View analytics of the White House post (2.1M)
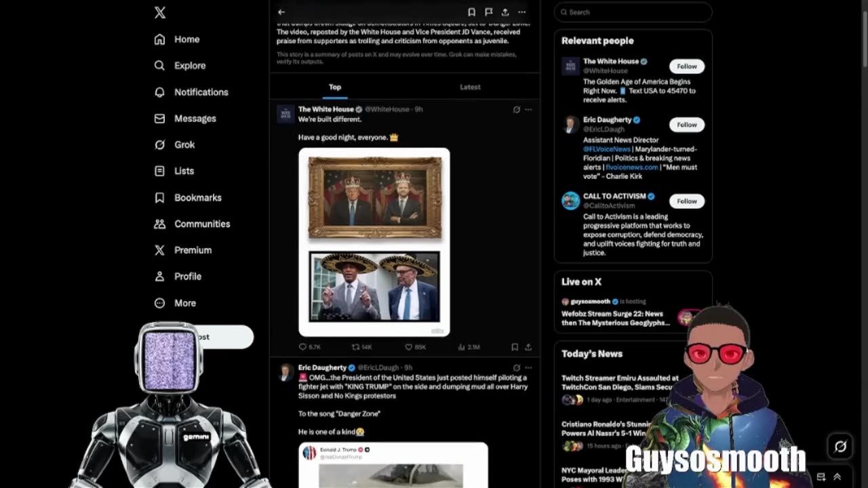Viewport: 868px width, 488px height. 469,347
